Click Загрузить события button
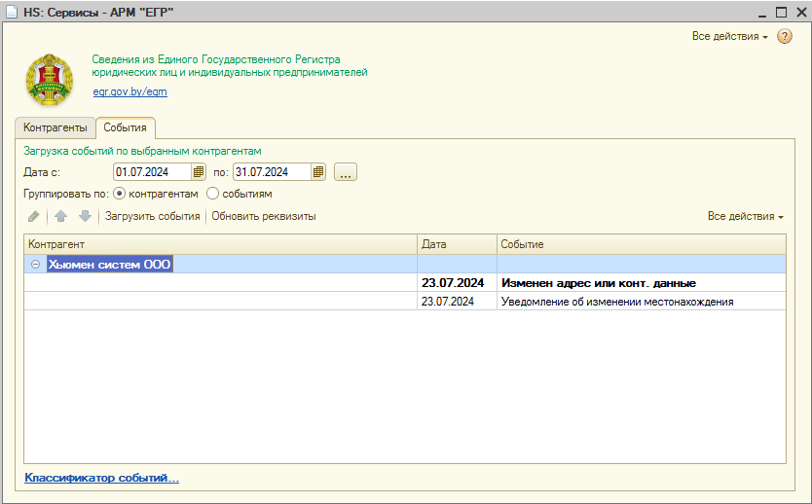This screenshot has height=504, width=812. click(x=152, y=216)
